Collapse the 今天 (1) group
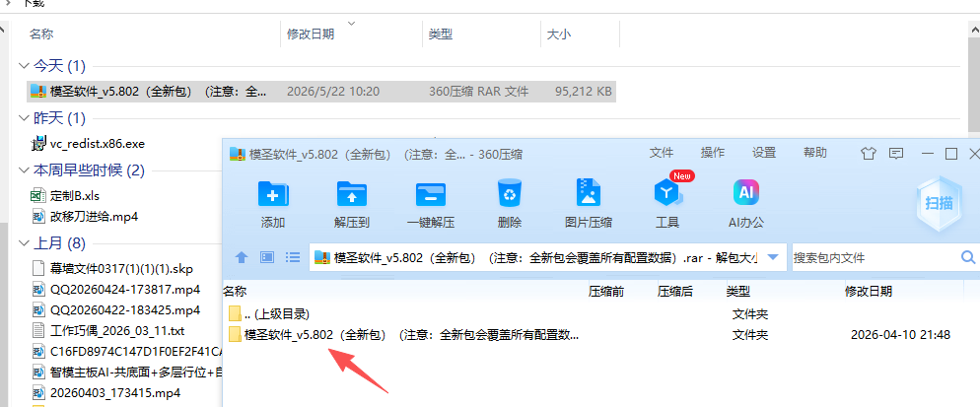The image size is (980, 407). coord(24,66)
